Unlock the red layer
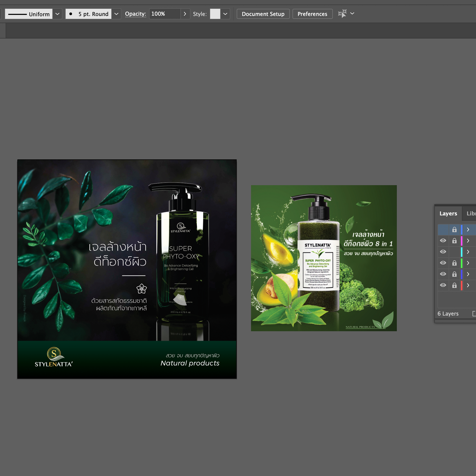 point(454,285)
